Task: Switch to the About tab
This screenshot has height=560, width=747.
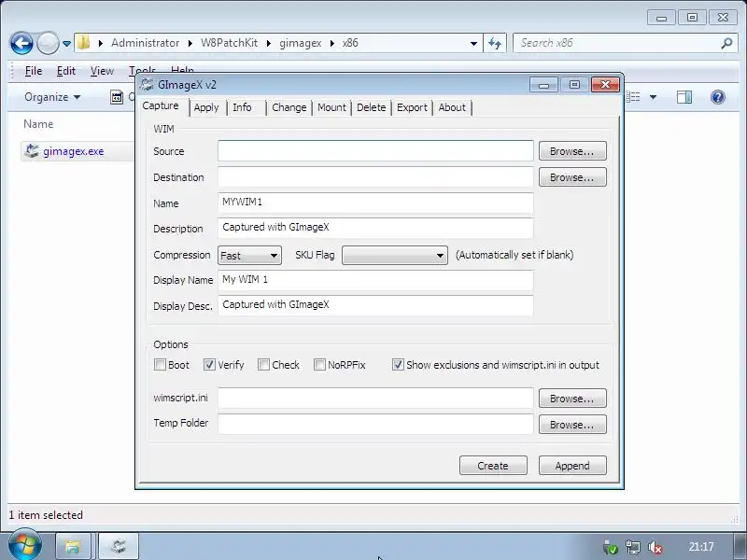Action: tap(452, 107)
